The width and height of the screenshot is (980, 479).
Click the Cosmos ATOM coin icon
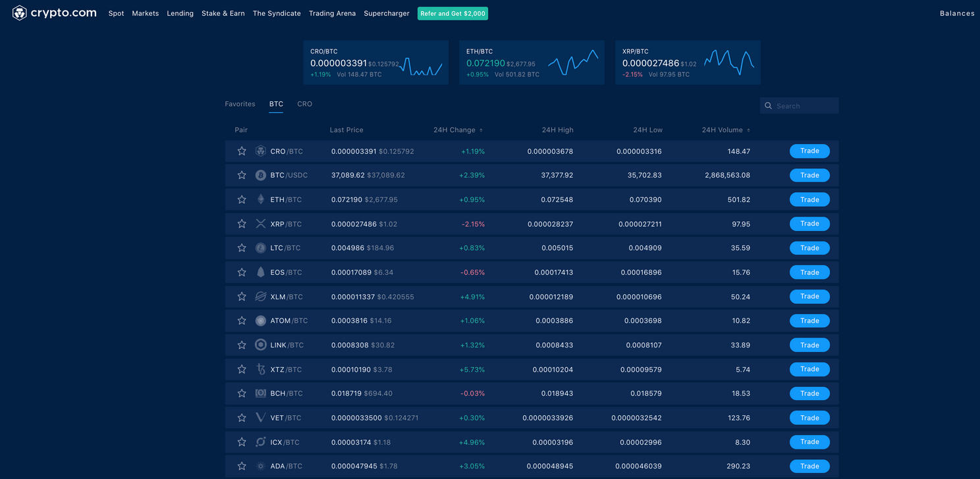(x=261, y=321)
